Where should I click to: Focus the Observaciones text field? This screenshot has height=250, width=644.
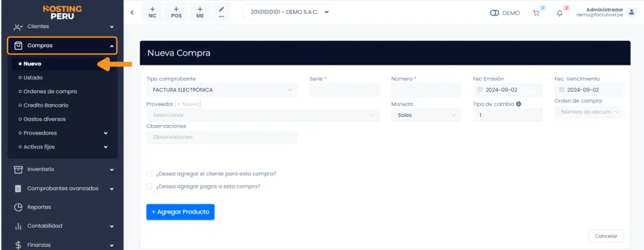(x=222, y=137)
